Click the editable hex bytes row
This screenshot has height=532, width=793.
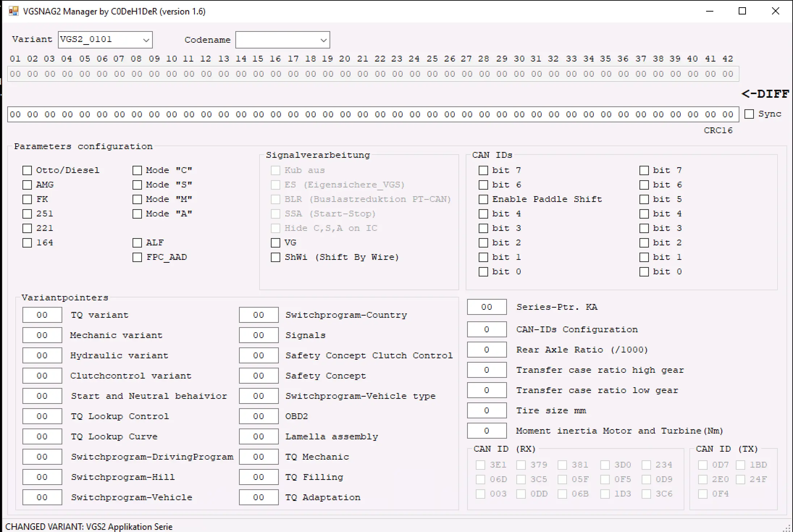373,114
